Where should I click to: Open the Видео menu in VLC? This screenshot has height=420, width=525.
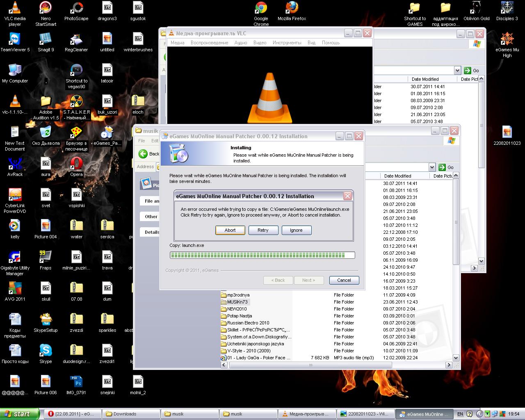click(x=260, y=43)
